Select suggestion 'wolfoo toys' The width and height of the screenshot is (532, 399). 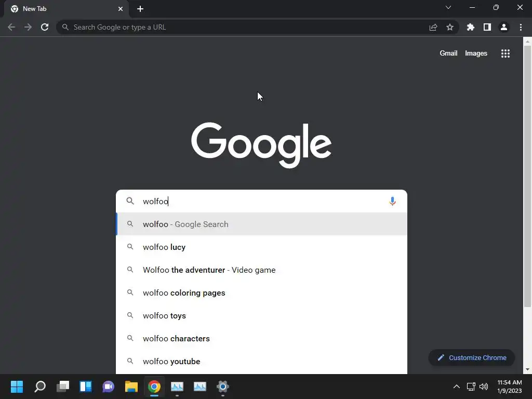262,315
